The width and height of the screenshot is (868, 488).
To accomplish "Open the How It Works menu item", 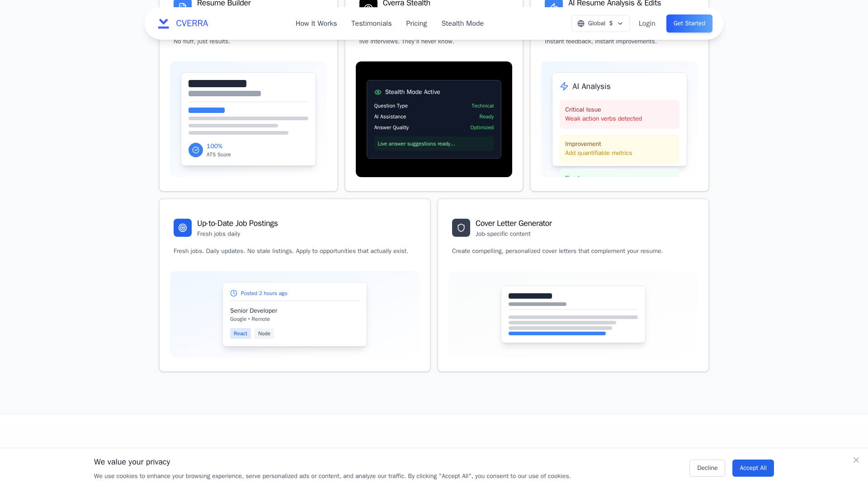I will coord(316,23).
